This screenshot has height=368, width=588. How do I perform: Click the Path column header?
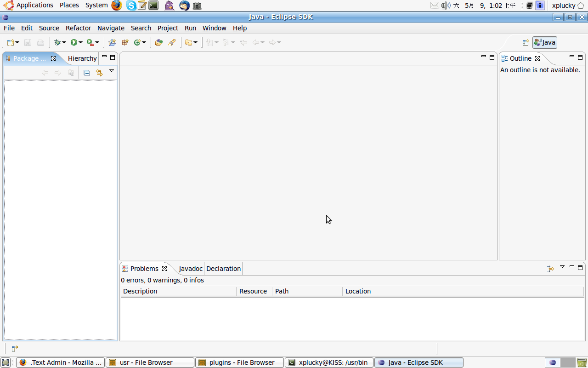click(307, 291)
